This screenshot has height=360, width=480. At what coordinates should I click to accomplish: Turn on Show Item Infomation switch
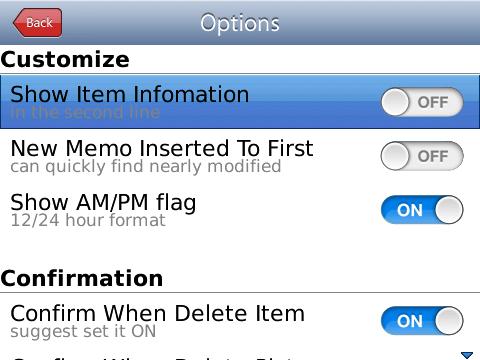[422, 102]
